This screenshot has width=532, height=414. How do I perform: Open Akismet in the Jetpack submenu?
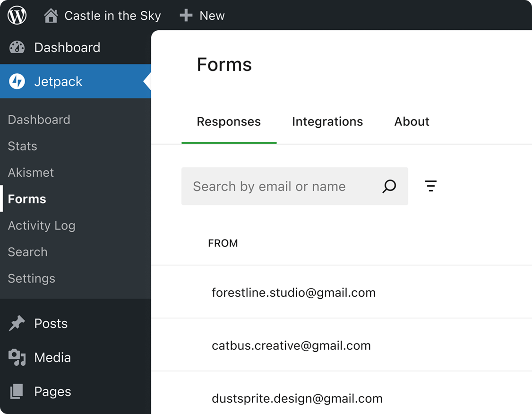31,172
